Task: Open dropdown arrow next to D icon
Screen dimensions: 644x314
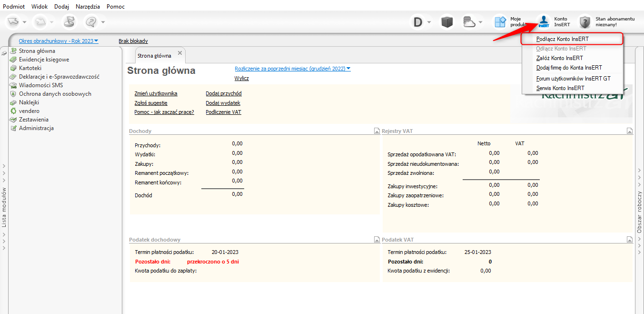Action: coord(429,22)
